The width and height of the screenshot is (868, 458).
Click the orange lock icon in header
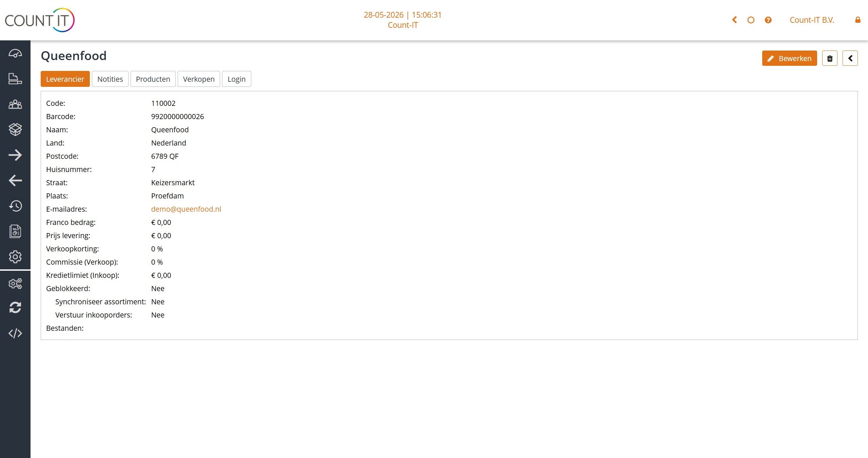(x=858, y=20)
